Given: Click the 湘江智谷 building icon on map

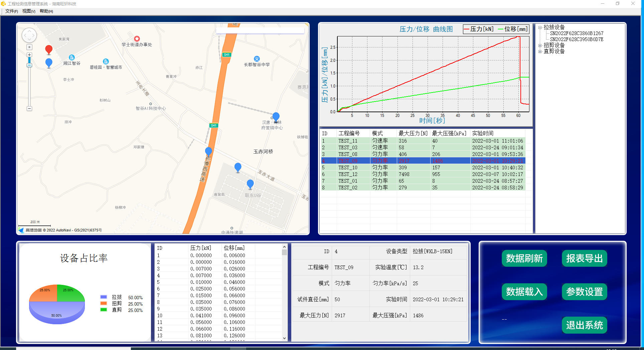Looking at the screenshot, I should click(71, 57).
